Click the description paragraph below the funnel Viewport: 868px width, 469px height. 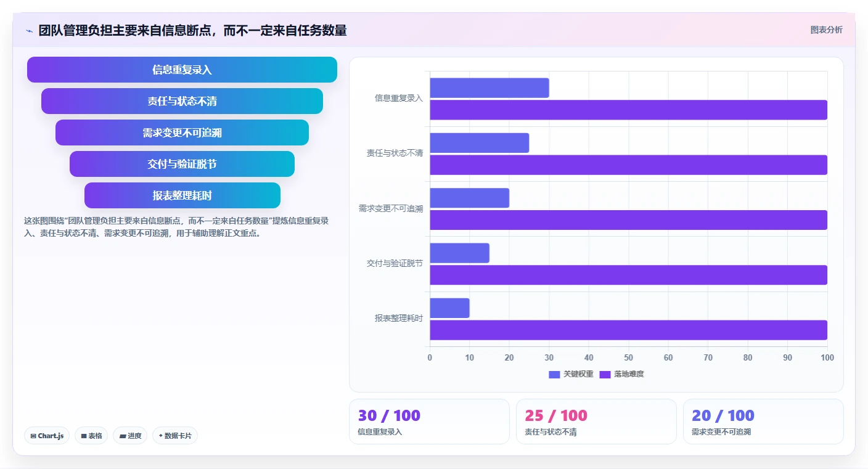(x=177, y=227)
